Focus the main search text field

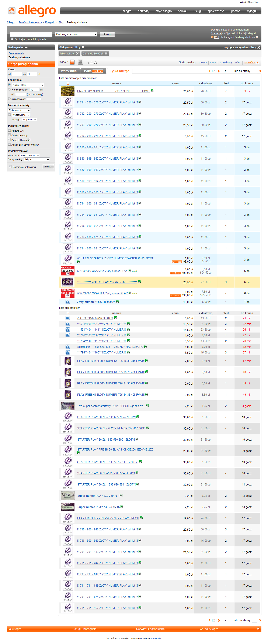point(31,35)
